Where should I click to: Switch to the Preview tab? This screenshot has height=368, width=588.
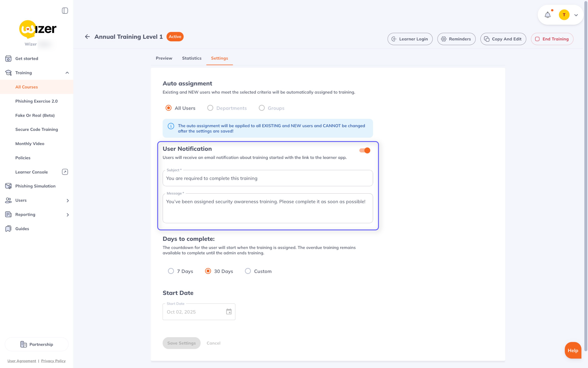click(164, 58)
